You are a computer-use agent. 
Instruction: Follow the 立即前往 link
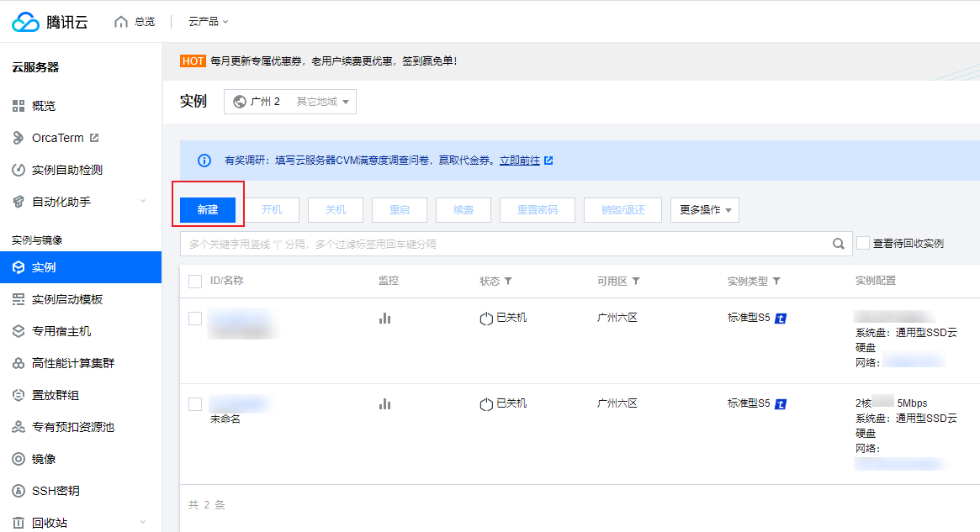pyautogui.click(x=519, y=161)
